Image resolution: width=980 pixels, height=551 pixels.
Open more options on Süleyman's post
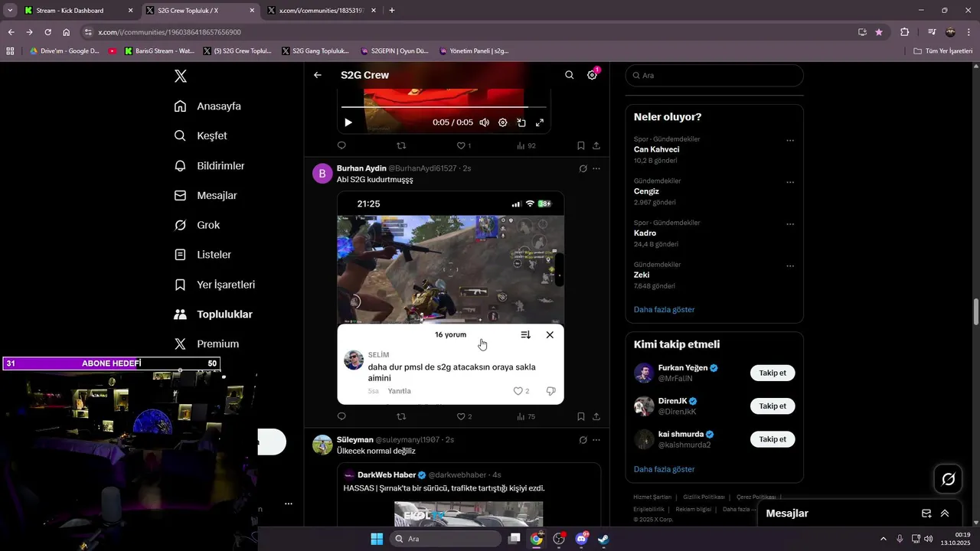[x=596, y=440]
